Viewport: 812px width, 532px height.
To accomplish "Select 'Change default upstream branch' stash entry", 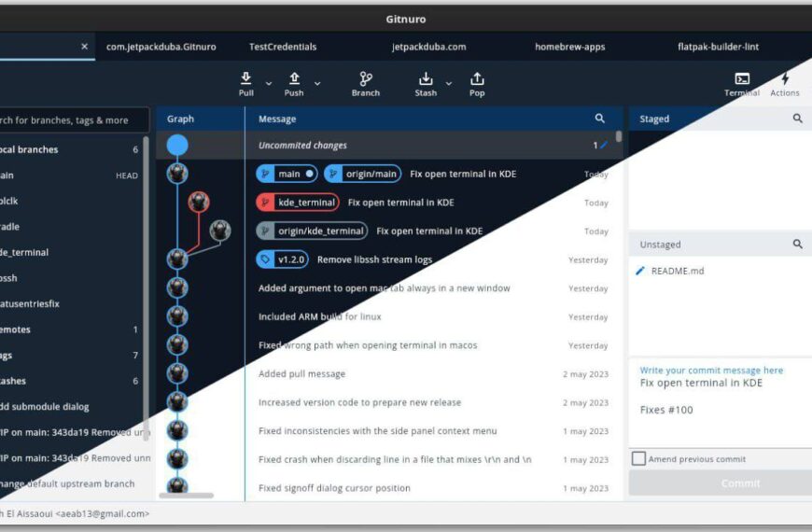I will (70, 483).
